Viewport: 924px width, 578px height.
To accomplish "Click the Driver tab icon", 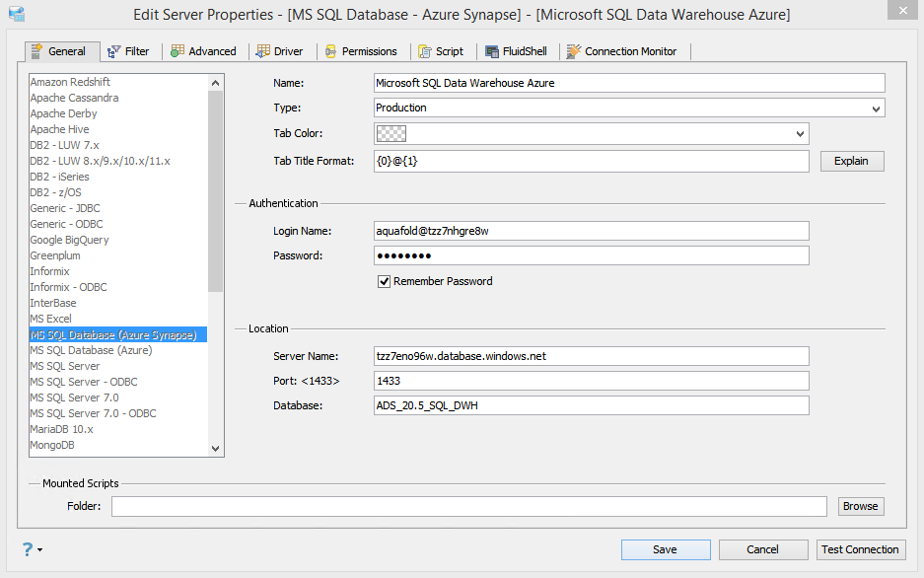I will pyautogui.click(x=263, y=51).
